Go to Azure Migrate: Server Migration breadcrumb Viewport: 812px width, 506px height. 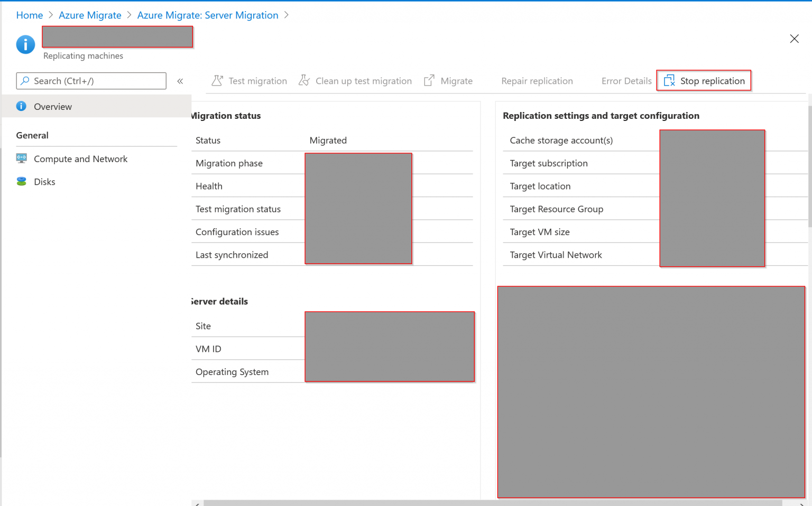click(208, 15)
